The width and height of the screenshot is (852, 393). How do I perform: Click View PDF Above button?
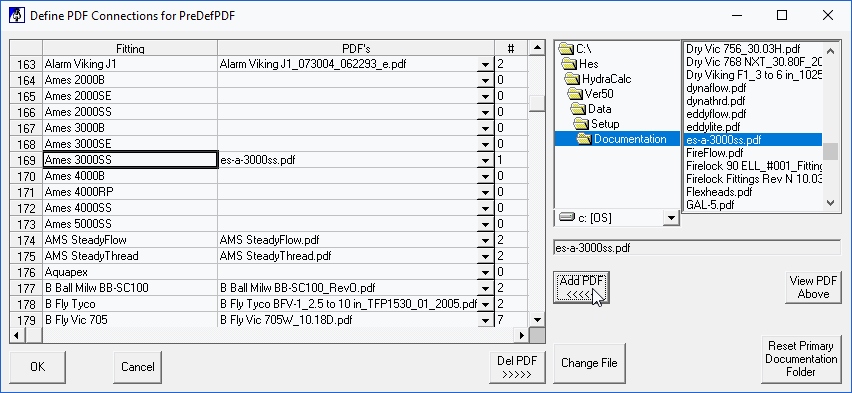coord(813,287)
